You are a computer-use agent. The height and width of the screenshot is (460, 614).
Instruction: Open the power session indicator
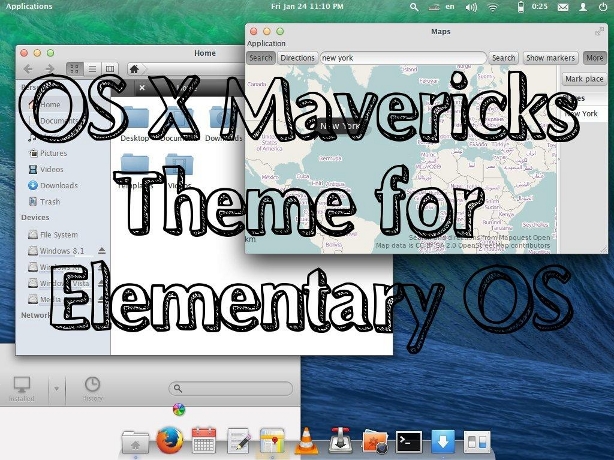[x=603, y=7]
